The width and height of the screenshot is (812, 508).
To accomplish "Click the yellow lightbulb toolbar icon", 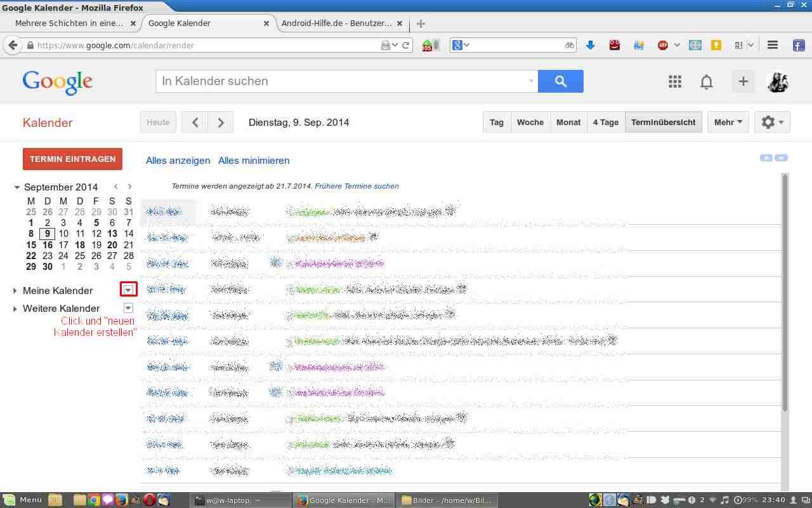I will [x=716, y=45].
